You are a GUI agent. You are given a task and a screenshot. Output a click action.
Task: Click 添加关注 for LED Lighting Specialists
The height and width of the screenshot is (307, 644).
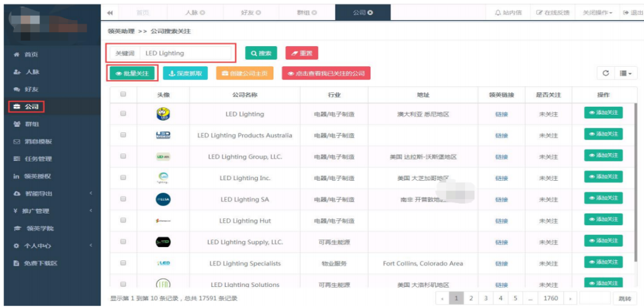(x=603, y=262)
